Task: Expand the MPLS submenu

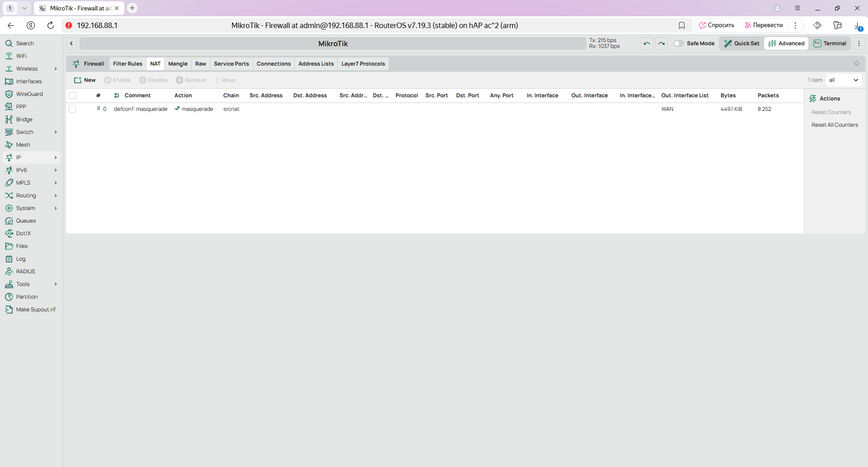Action: (x=56, y=183)
